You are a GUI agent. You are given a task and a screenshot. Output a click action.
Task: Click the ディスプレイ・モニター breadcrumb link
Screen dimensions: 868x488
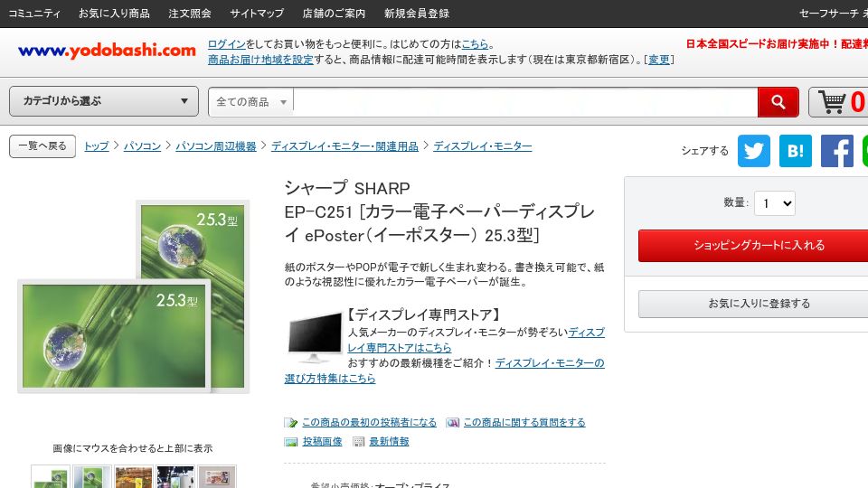(483, 146)
